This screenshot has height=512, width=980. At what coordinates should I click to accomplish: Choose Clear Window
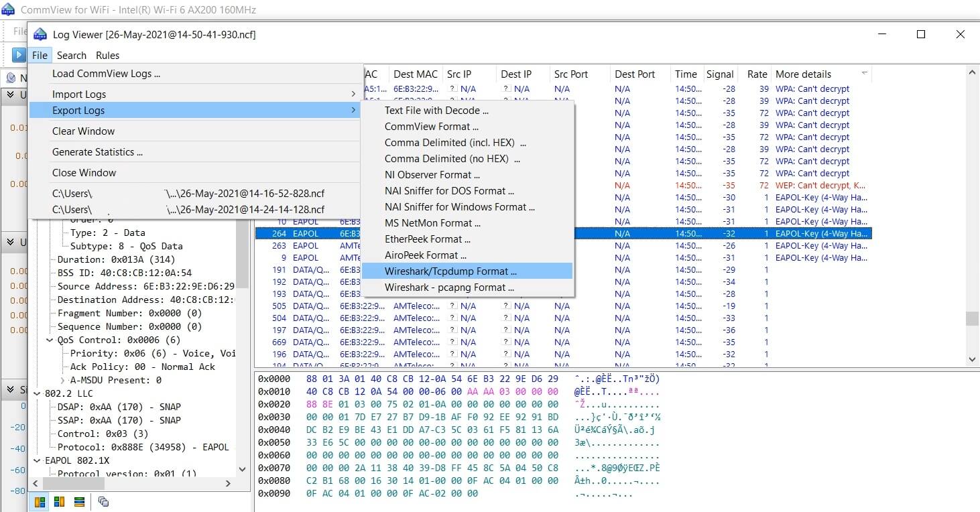pos(195,131)
